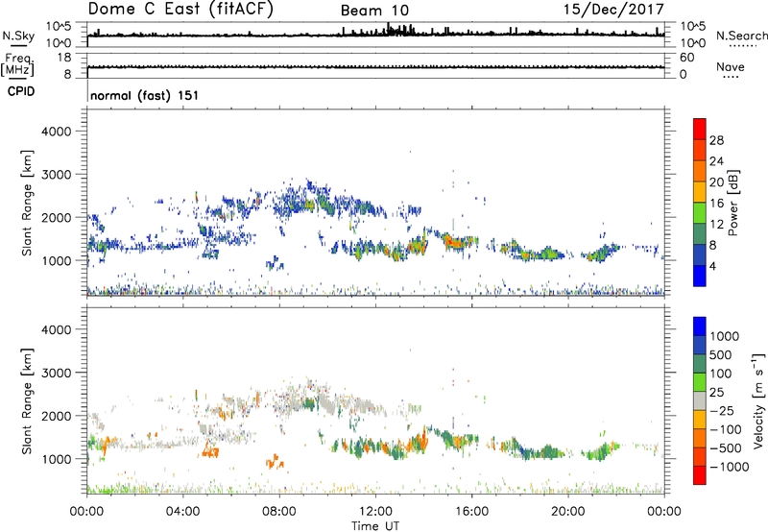This screenshot has width=768, height=532.
Task: Click strong red echo near 15:00 in power plot
Action: (454, 242)
